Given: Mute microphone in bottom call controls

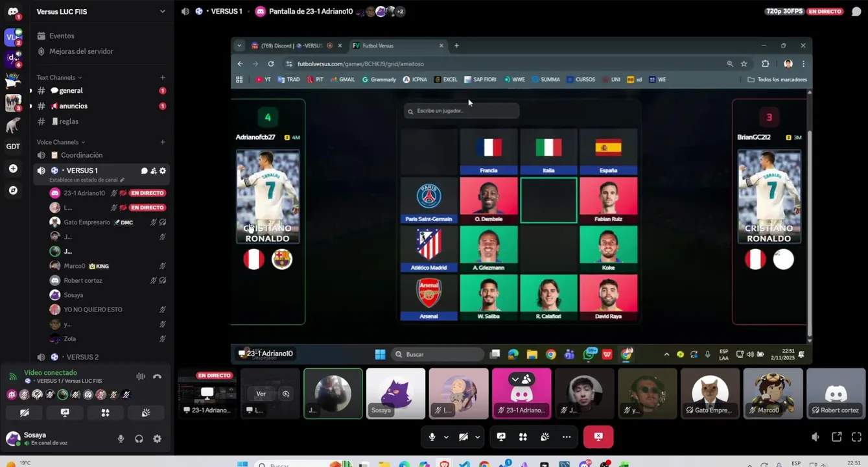Looking at the screenshot, I should point(432,437).
